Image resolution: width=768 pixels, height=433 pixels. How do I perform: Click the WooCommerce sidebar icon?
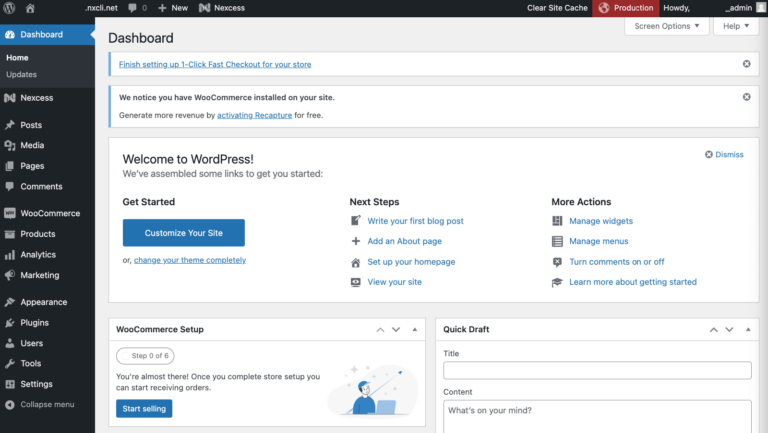(10, 213)
